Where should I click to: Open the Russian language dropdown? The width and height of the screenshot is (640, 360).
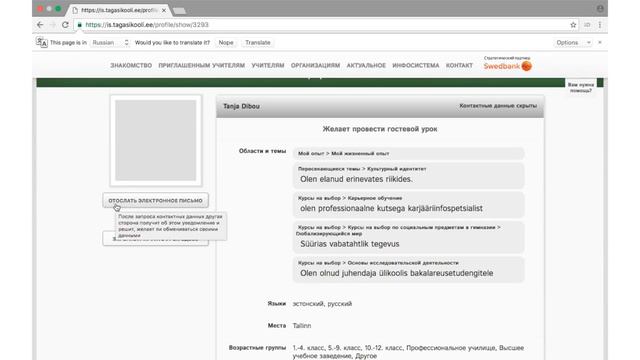(110, 42)
